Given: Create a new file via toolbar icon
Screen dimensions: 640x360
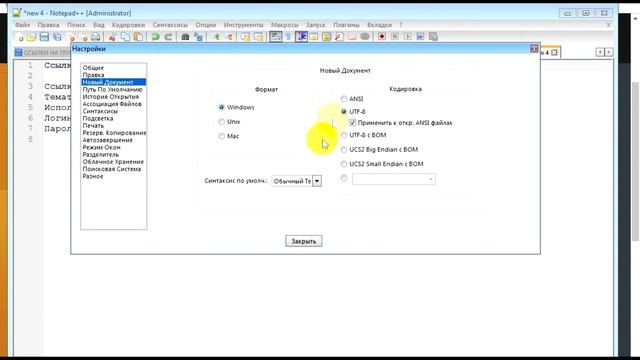Looking at the screenshot, I should coord(19,37).
